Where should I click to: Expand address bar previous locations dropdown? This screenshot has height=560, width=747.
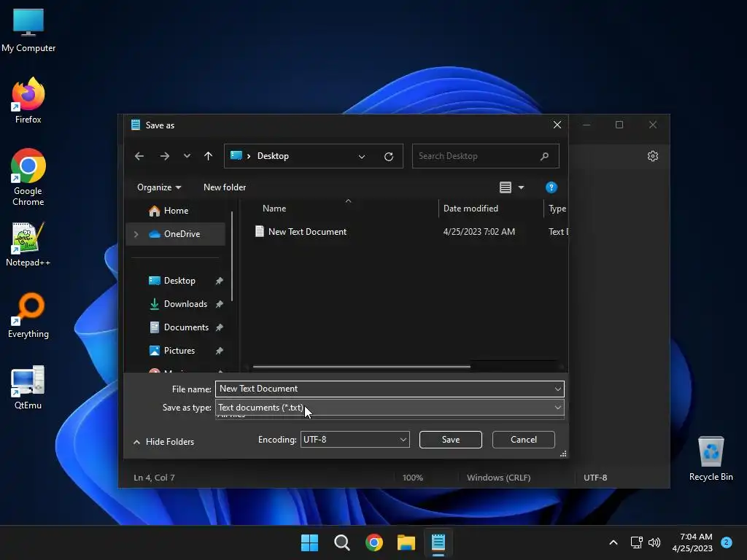coord(362,156)
